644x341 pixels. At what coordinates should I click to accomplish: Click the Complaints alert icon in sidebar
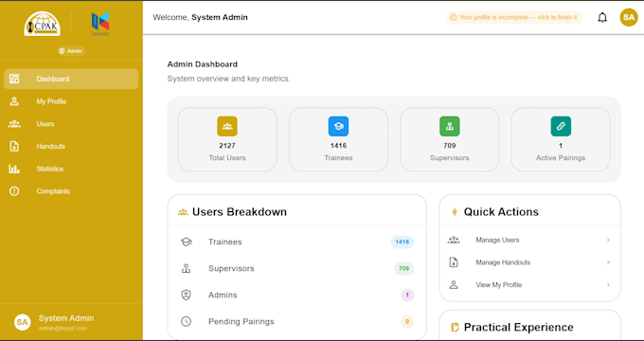(14, 191)
